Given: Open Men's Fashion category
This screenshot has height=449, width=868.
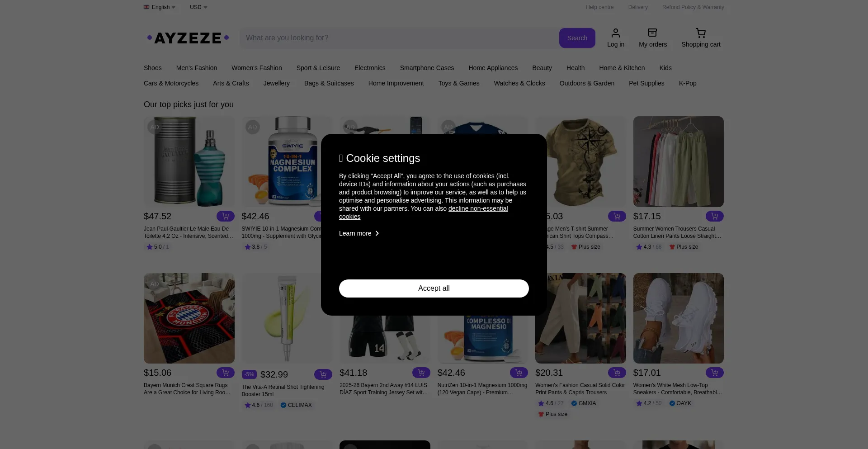Looking at the screenshot, I should (197, 68).
